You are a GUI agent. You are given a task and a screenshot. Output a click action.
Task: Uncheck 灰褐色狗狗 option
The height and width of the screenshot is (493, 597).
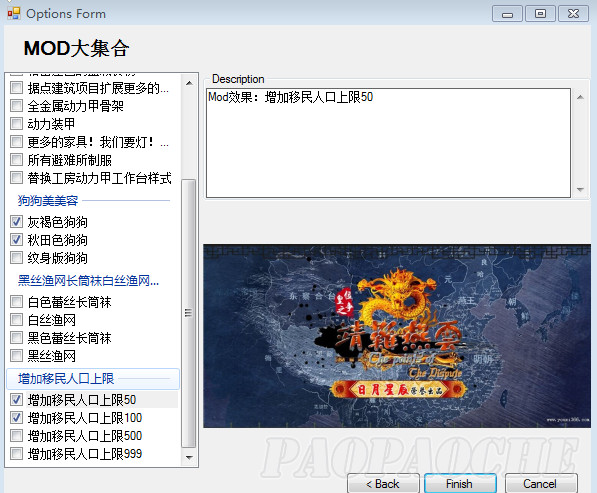(16, 222)
